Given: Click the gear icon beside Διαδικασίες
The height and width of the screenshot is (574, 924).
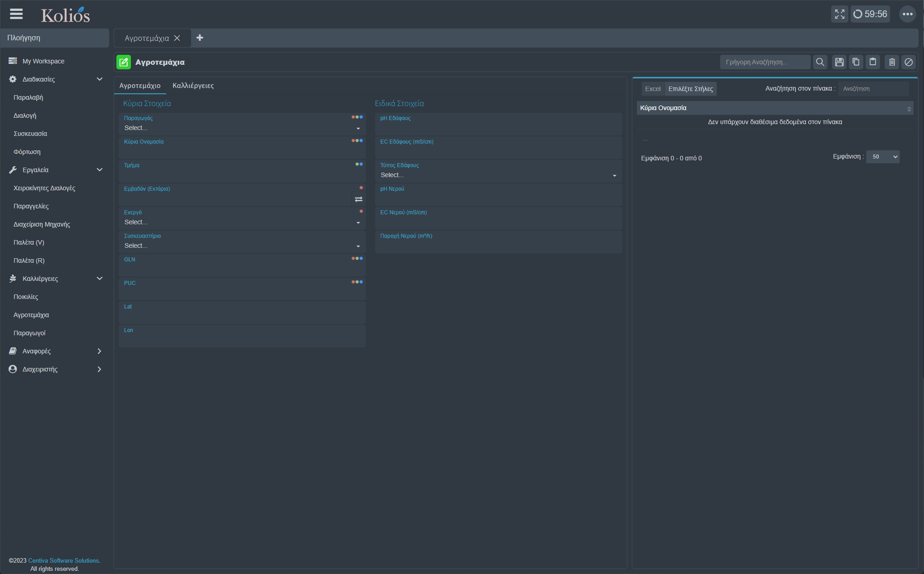Looking at the screenshot, I should (x=13, y=79).
